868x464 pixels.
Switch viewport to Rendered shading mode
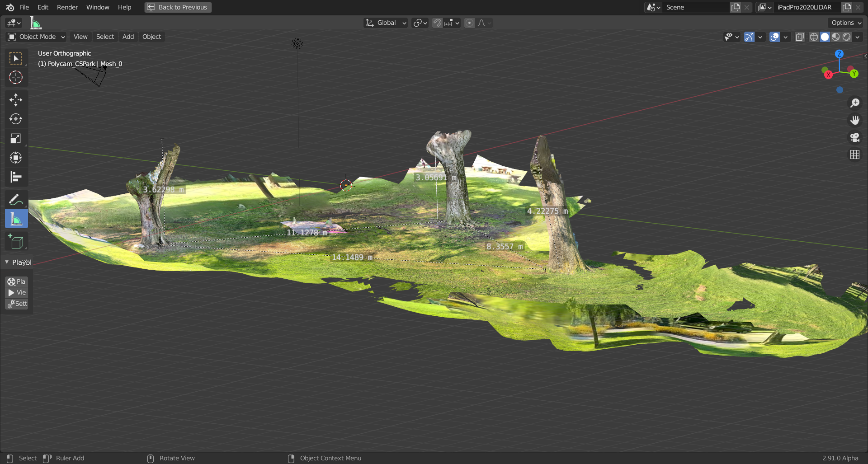point(847,37)
